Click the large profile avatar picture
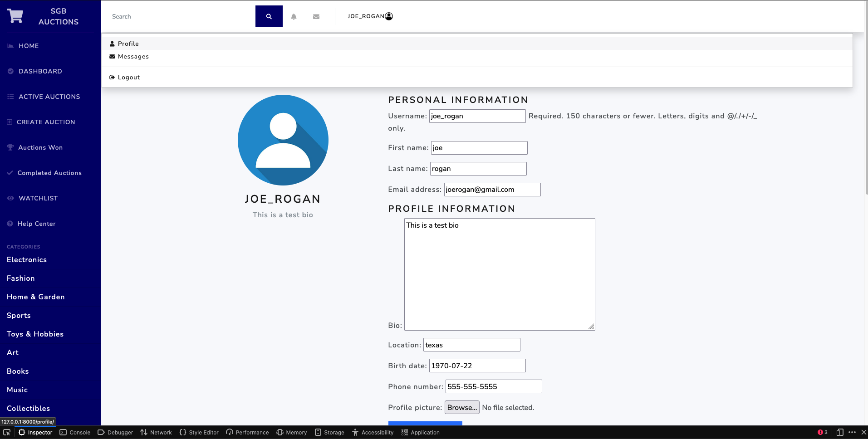The image size is (868, 439). point(283,140)
